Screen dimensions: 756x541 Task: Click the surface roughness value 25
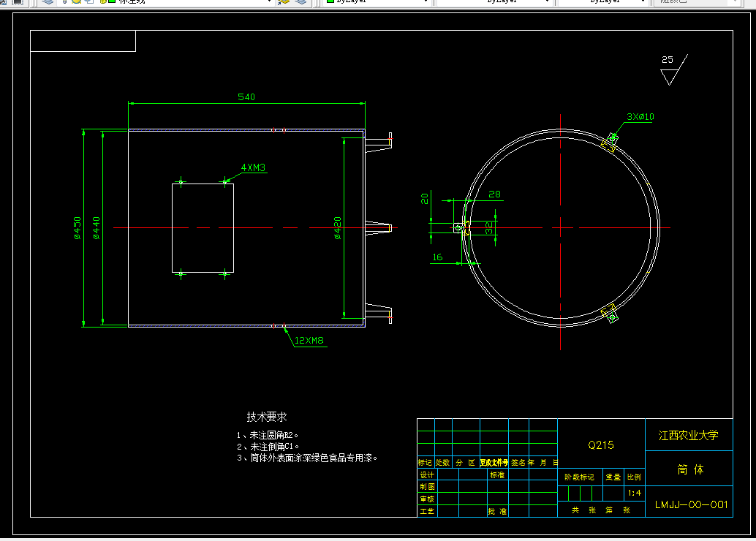pos(668,60)
